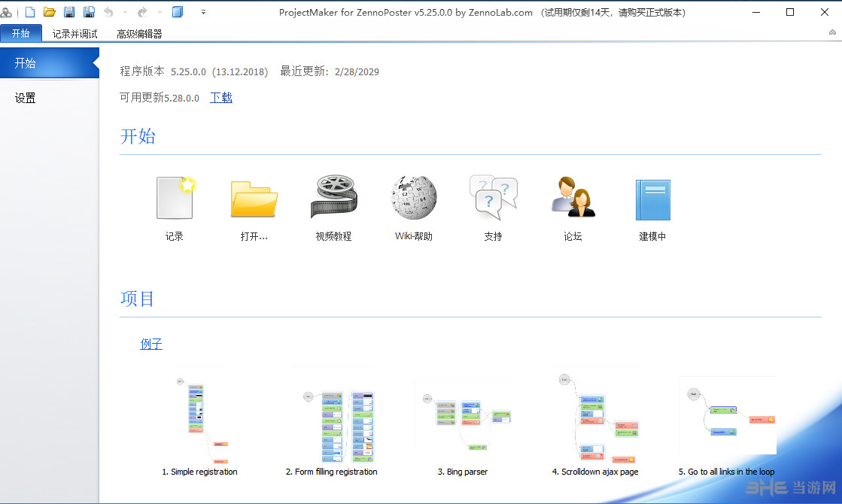Open redo history dropdown arrow

pyautogui.click(x=160, y=12)
